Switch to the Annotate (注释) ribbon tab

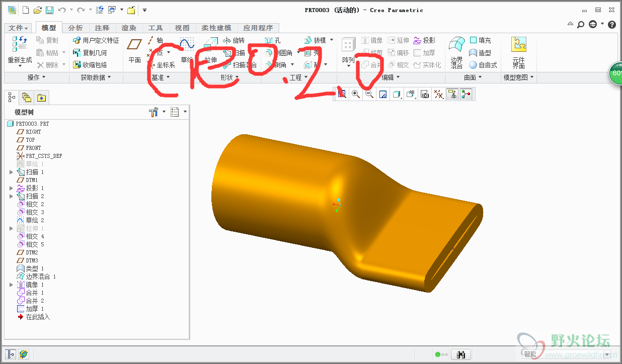(102, 28)
